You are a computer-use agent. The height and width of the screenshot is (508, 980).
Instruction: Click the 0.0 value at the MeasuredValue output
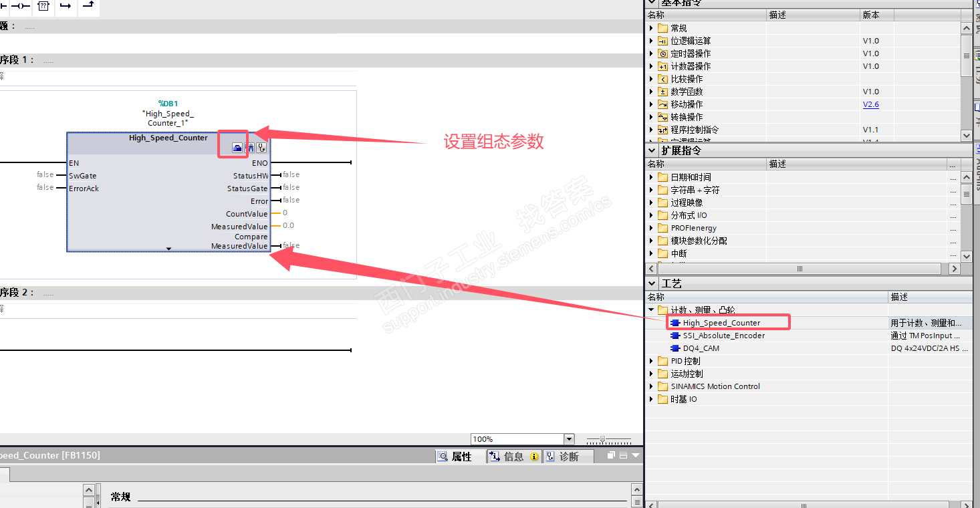[288, 226]
